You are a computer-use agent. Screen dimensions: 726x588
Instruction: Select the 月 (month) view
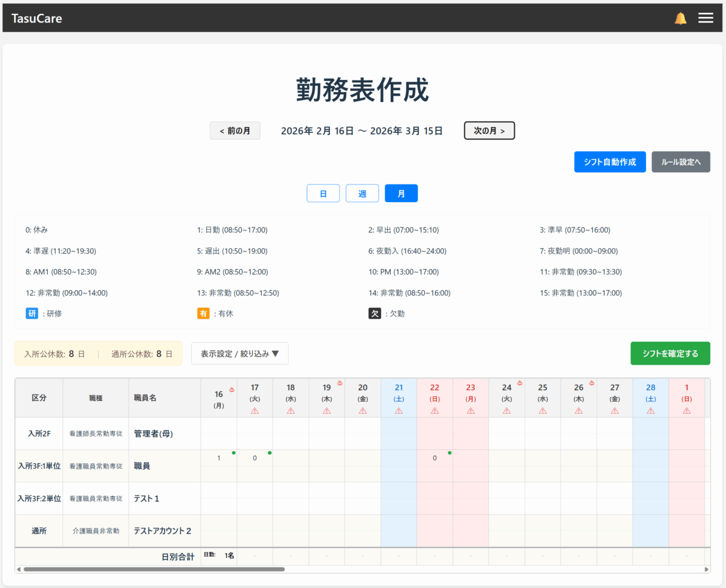click(x=401, y=193)
